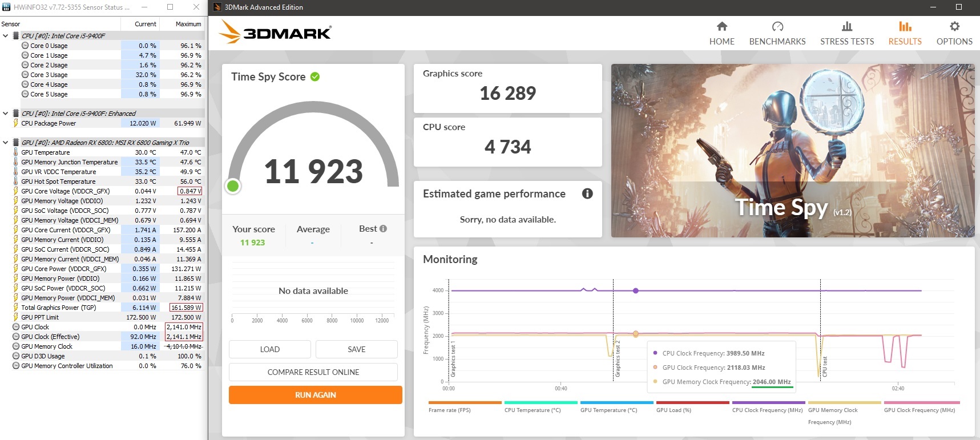Toggle CPU Temperature legend entry

pyautogui.click(x=541, y=406)
